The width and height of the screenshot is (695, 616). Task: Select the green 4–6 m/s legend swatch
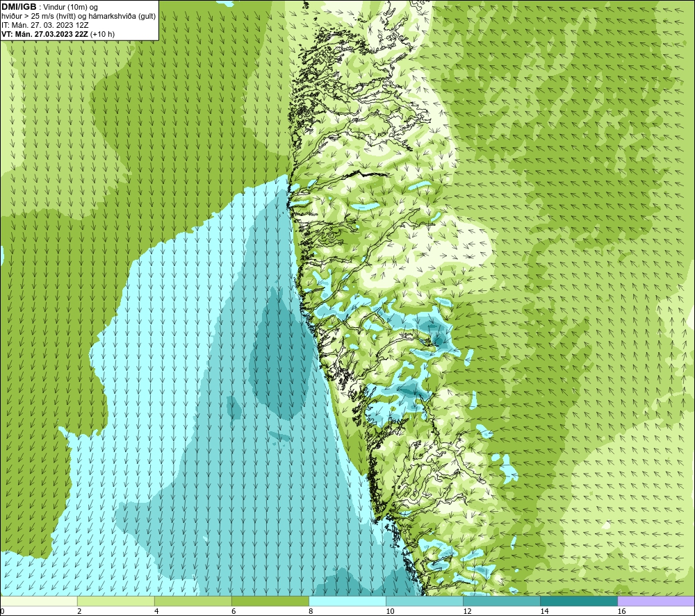(x=193, y=601)
